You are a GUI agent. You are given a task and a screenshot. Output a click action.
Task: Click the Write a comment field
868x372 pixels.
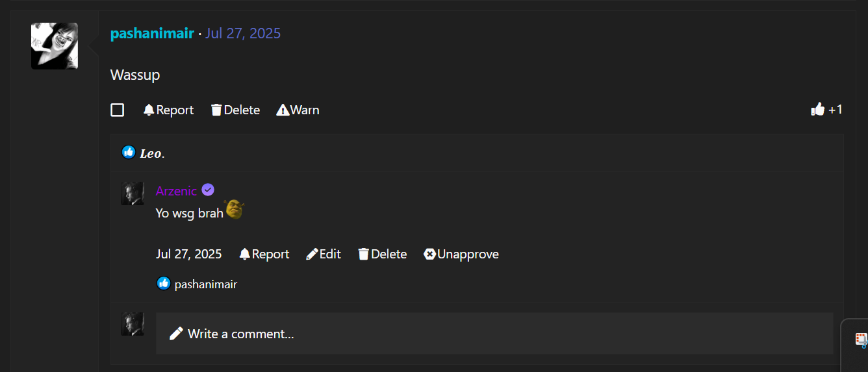494,334
